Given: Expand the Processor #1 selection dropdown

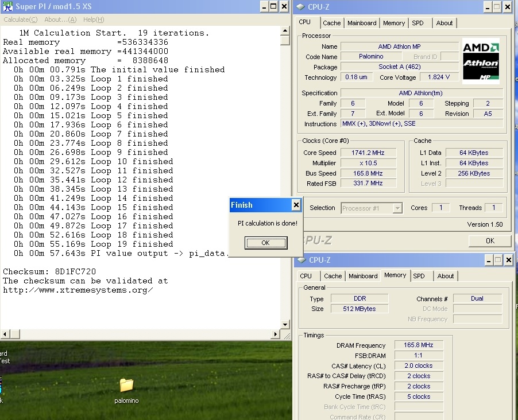Looking at the screenshot, I should point(397,208).
